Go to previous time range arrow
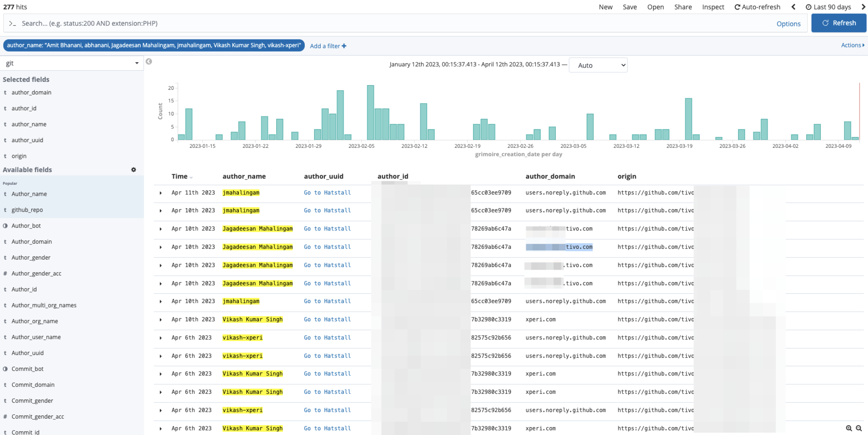This screenshot has width=868, height=435. pyautogui.click(x=793, y=7)
